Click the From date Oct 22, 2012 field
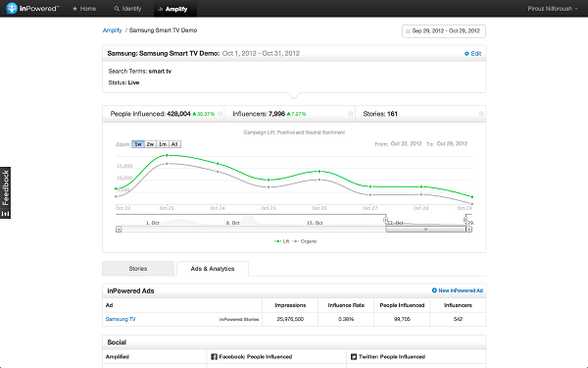588x368 pixels. [x=406, y=144]
